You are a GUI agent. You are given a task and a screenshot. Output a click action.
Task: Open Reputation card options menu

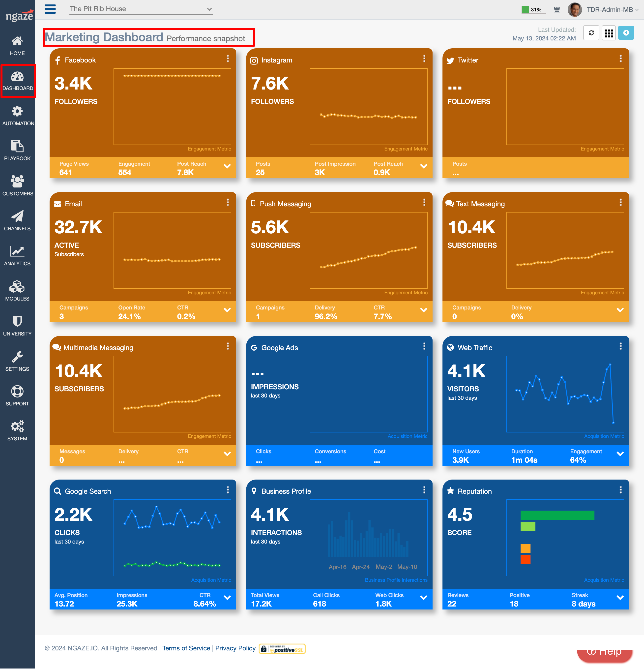pyautogui.click(x=620, y=490)
